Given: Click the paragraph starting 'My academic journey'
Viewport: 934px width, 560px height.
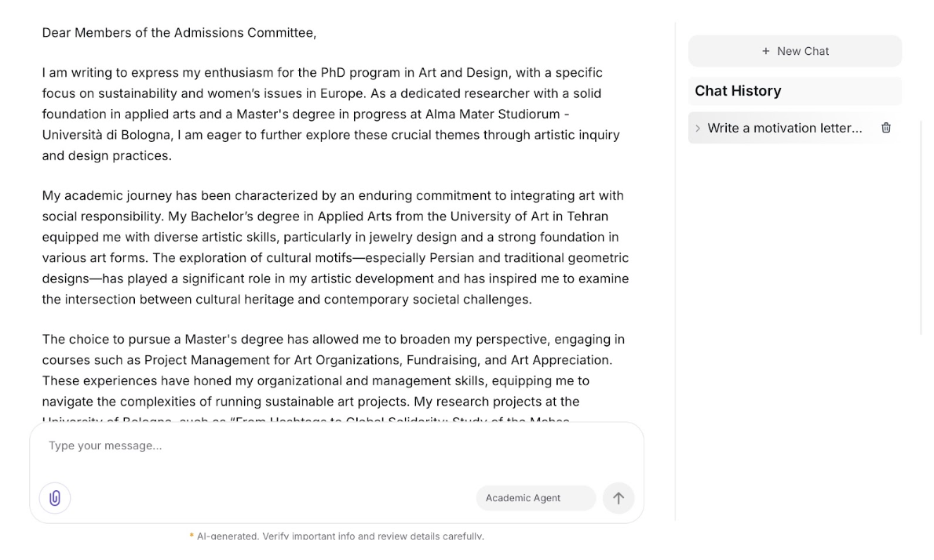Looking at the screenshot, I should tap(335, 247).
